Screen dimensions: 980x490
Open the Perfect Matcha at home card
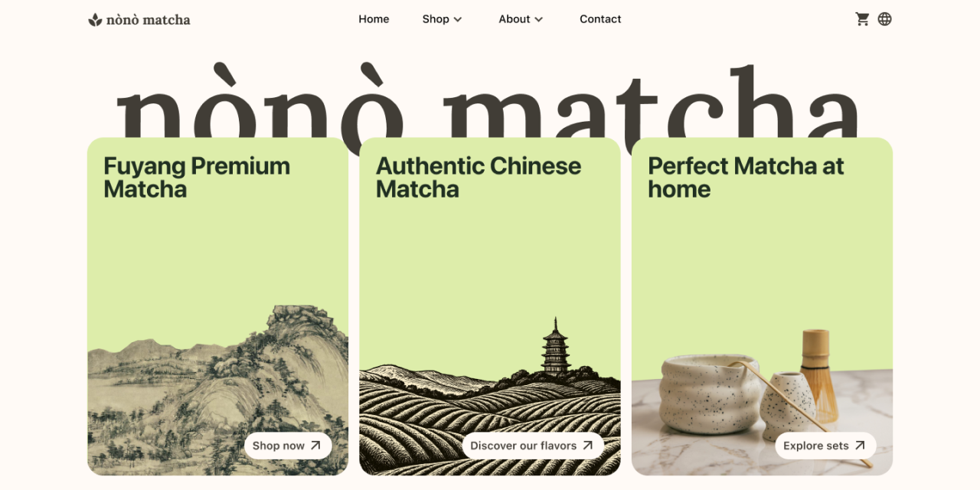[x=762, y=306]
